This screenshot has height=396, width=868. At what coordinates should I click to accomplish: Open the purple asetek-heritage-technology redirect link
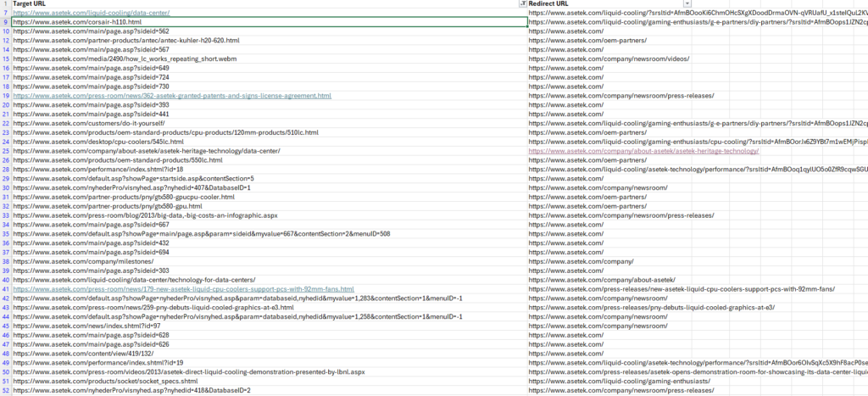(x=643, y=151)
